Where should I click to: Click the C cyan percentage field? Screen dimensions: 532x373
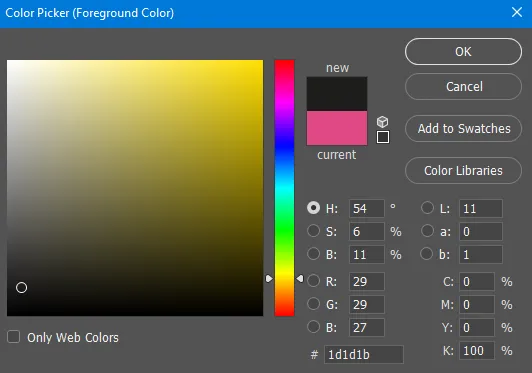(x=477, y=281)
